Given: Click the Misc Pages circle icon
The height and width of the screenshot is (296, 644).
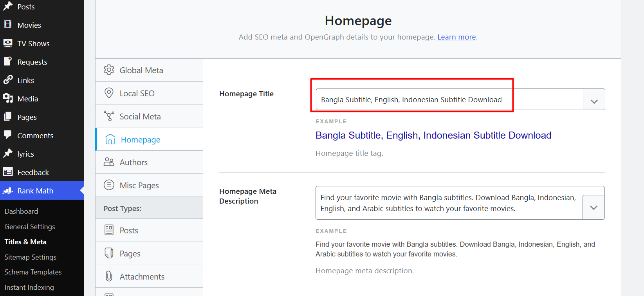Looking at the screenshot, I should pyautogui.click(x=109, y=185).
